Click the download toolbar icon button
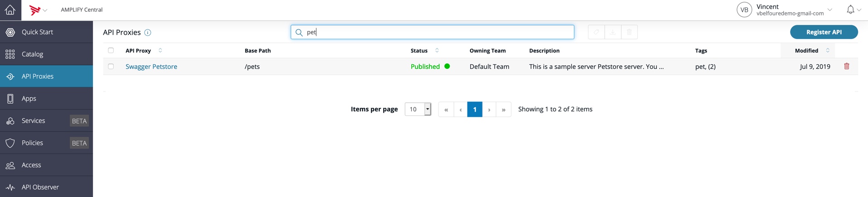Screen dimensions: 868x197 tap(612, 32)
